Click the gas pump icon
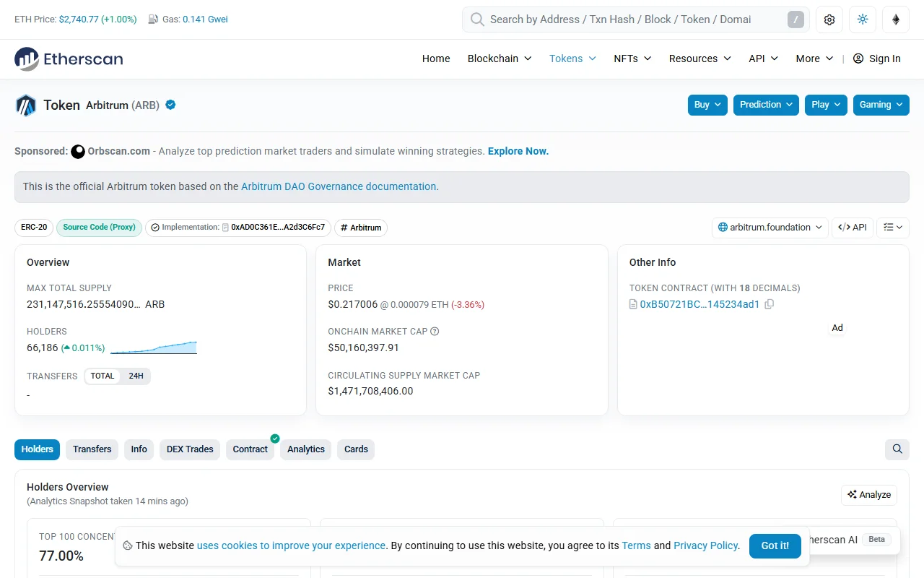 pos(153,20)
